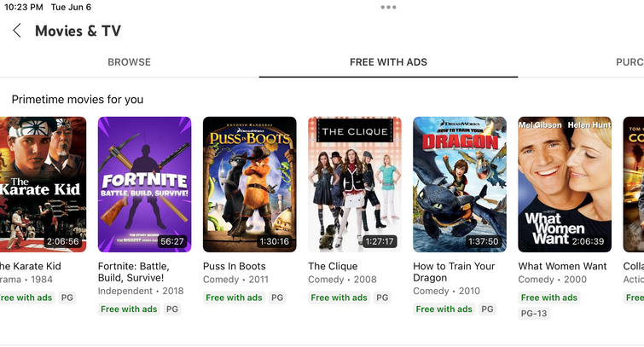Tap Free with ads badge under The Clique
The image size is (644, 347).
[339, 298]
